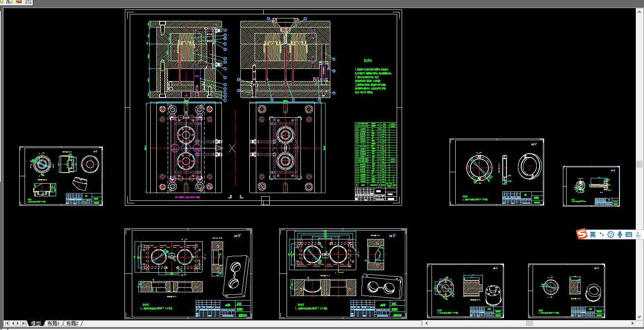The image size is (644, 330).
Task: Step to the previous layout tab
Action: pos(12,323)
